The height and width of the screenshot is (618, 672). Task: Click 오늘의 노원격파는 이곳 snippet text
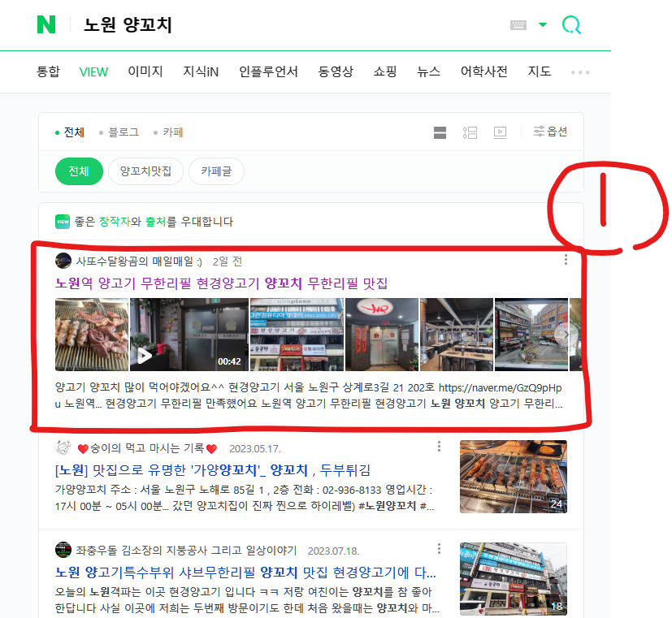pyautogui.click(x=247, y=600)
